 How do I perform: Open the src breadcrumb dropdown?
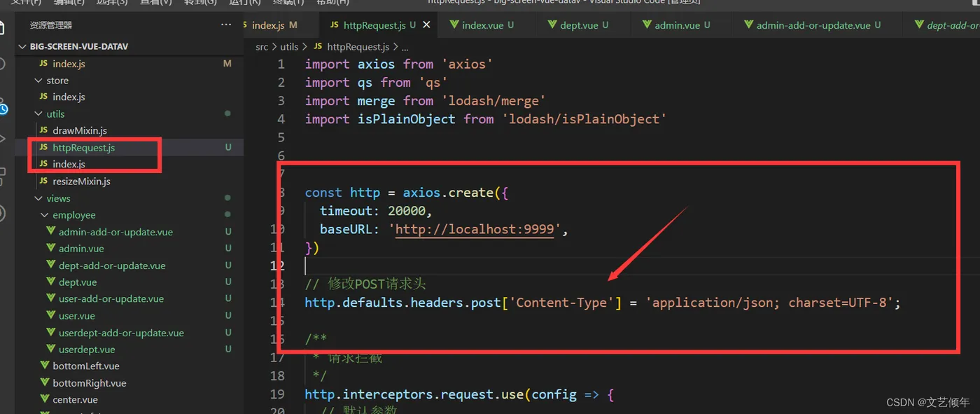(x=262, y=47)
